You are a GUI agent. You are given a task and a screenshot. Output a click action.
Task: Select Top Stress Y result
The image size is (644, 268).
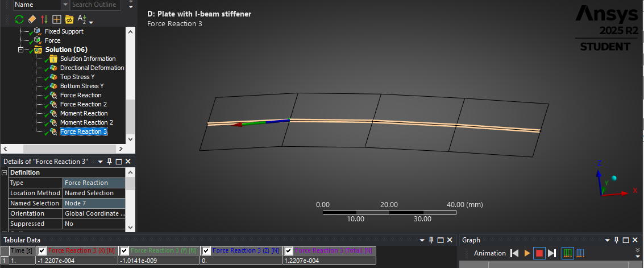point(78,77)
